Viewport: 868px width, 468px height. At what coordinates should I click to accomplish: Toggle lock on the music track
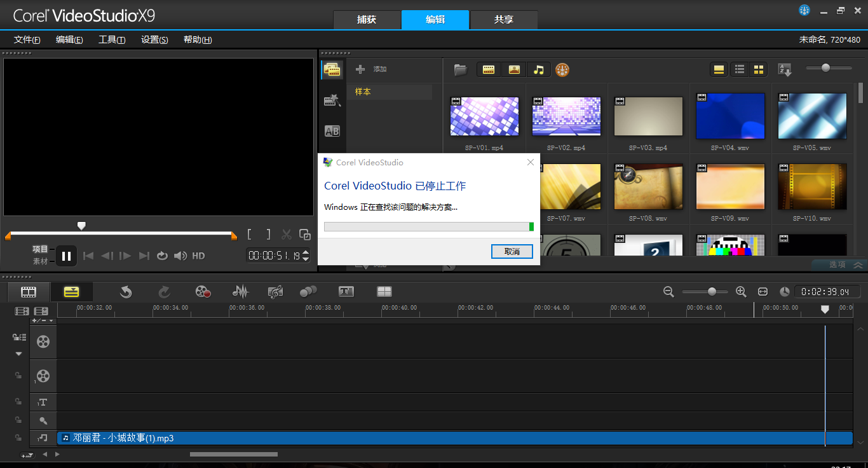coord(18,437)
